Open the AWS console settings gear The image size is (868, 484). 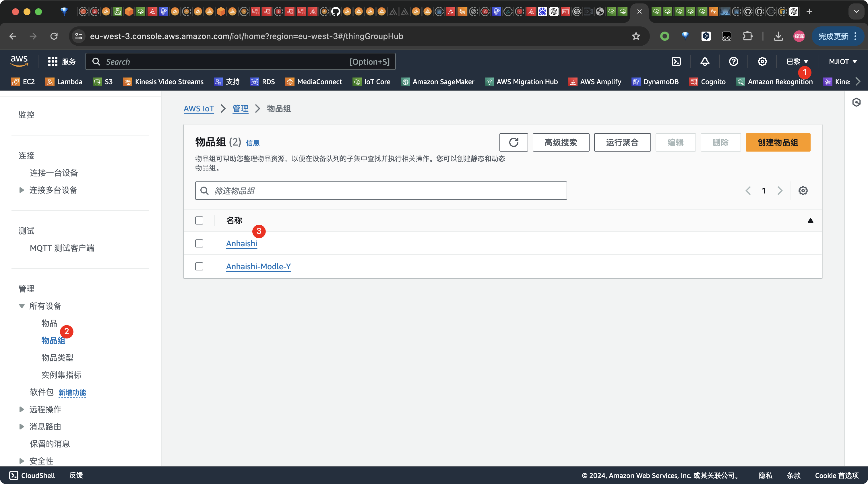tap(762, 61)
